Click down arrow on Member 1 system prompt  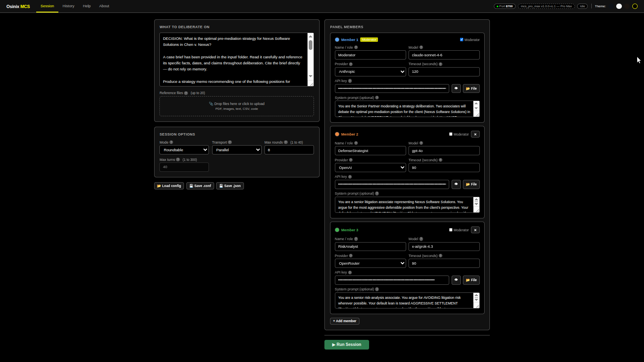point(477,109)
